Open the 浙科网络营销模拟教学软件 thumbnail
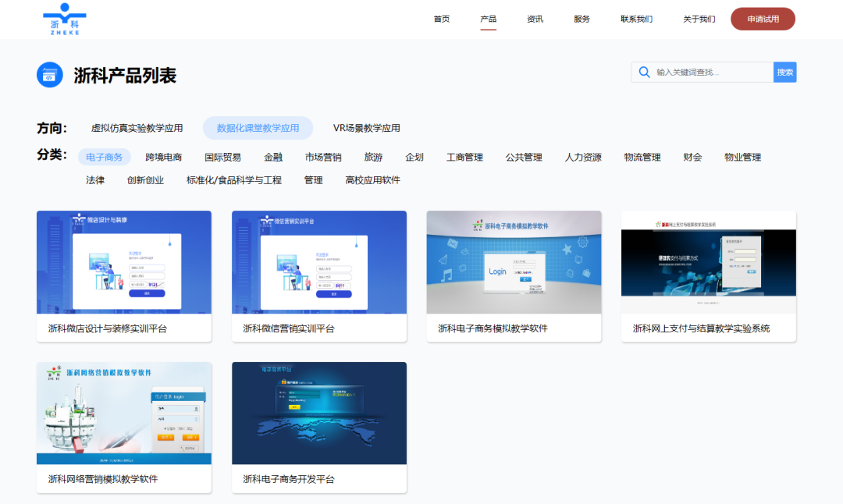Viewport: 843px width, 504px height. tap(123, 413)
